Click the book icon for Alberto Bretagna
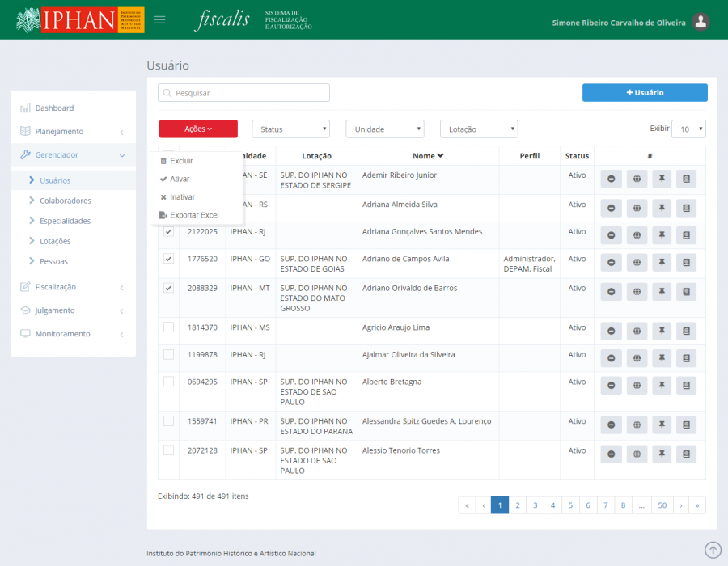Image resolution: width=728 pixels, height=566 pixels. 686,385
